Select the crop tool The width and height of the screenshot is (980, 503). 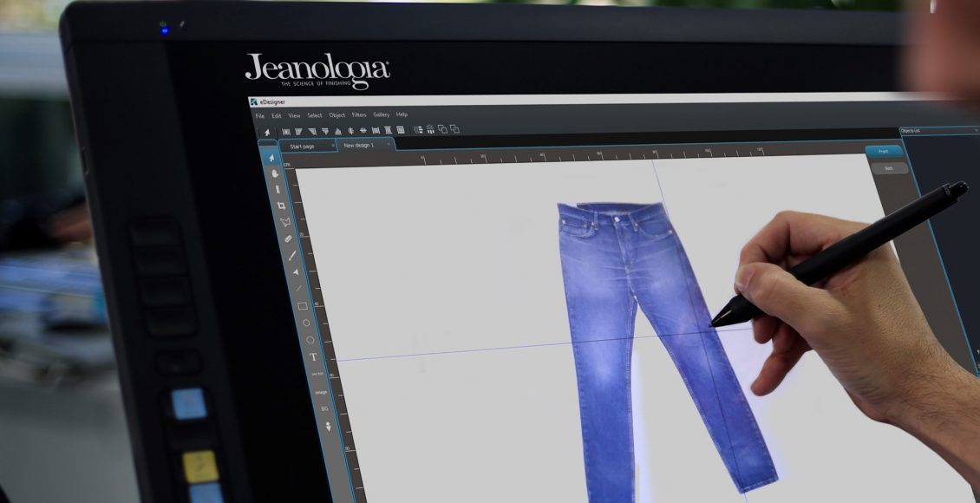pyautogui.click(x=281, y=205)
